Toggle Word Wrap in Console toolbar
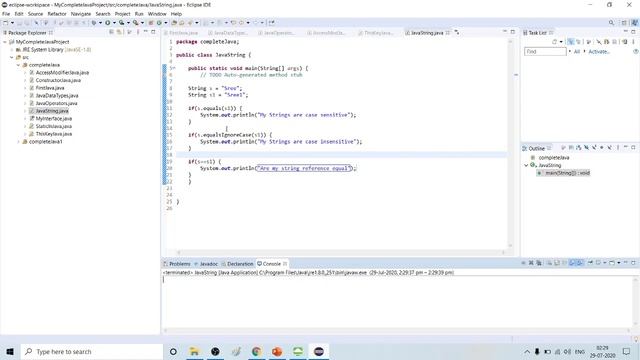640x360 pixels. [x=564, y=263]
